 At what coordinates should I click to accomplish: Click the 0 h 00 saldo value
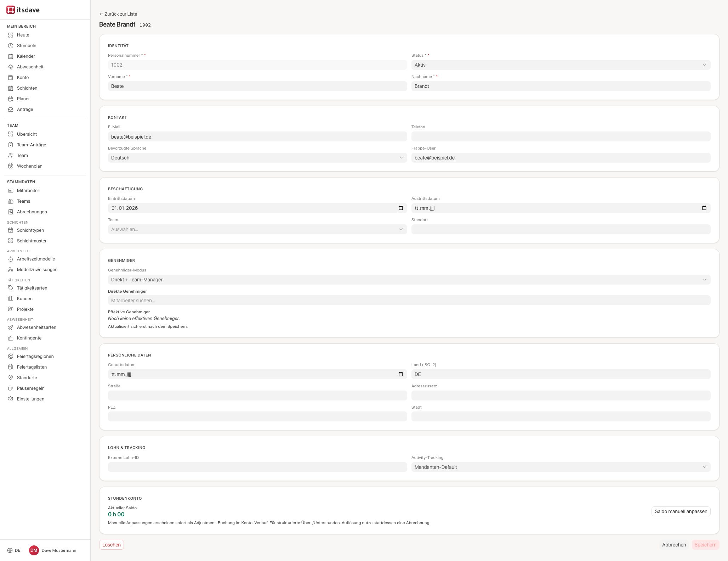click(x=116, y=515)
